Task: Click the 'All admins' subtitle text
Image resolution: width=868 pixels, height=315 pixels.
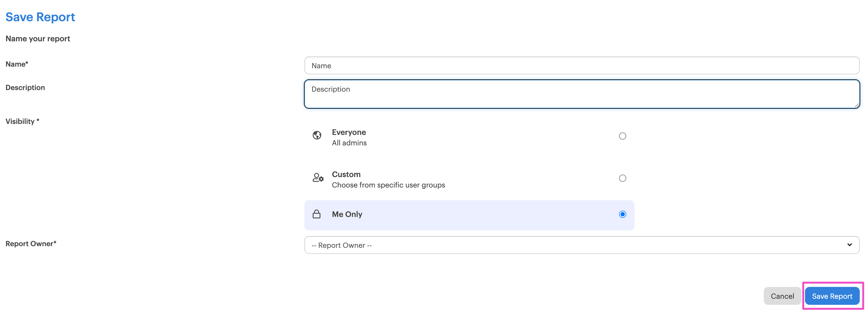Action: pos(349,143)
